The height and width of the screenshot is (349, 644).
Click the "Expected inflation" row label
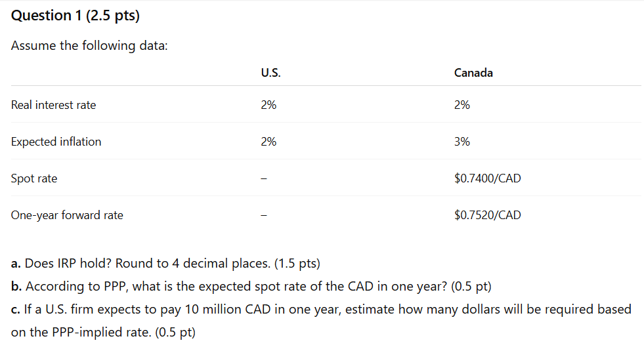pyautogui.click(x=56, y=142)
